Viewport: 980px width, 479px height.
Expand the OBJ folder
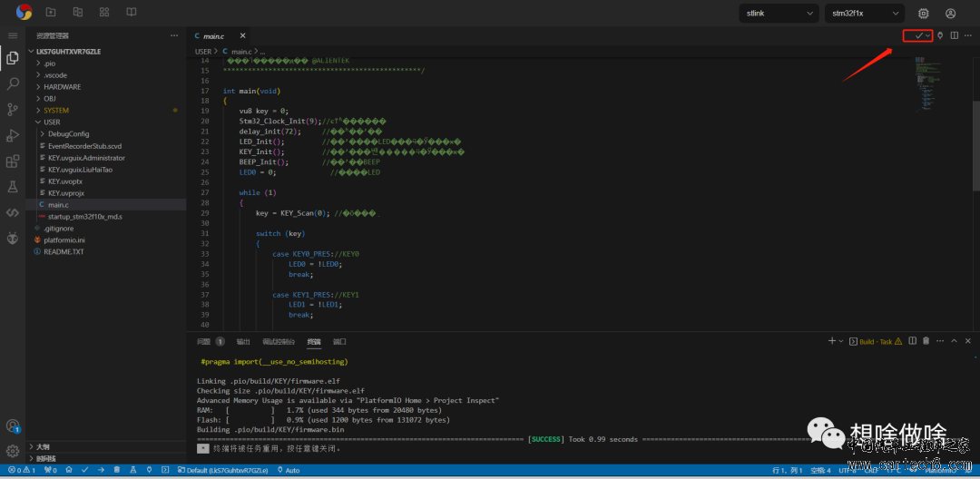coord(105,99)
